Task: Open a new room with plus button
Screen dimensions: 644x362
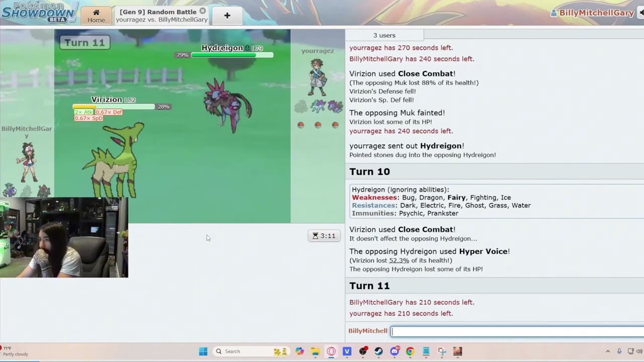Action: click(x=227, y=16)
